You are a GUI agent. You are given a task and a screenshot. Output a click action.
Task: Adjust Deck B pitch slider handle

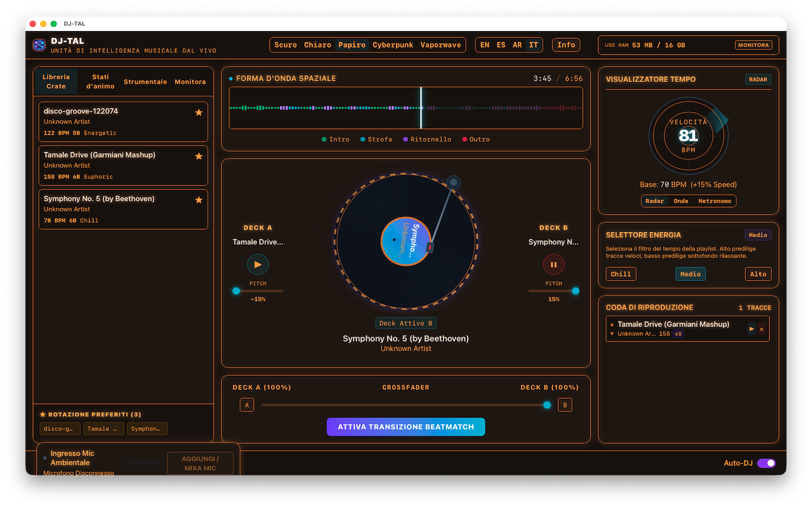coord(575,291)
